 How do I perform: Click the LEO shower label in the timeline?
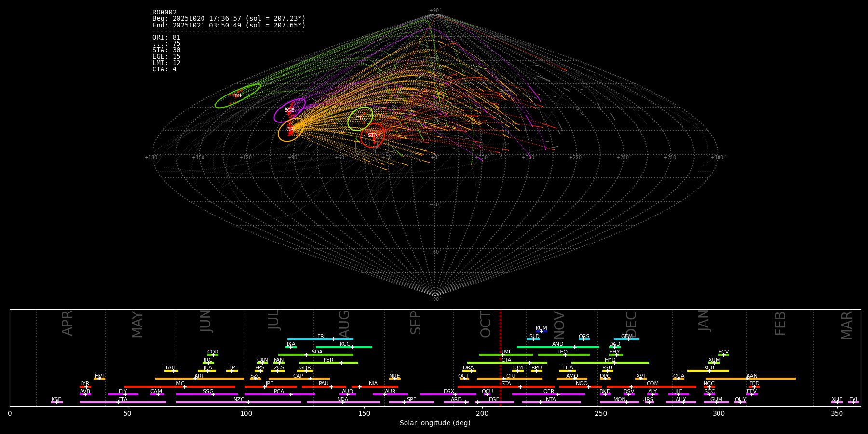[x=563, y=352]
